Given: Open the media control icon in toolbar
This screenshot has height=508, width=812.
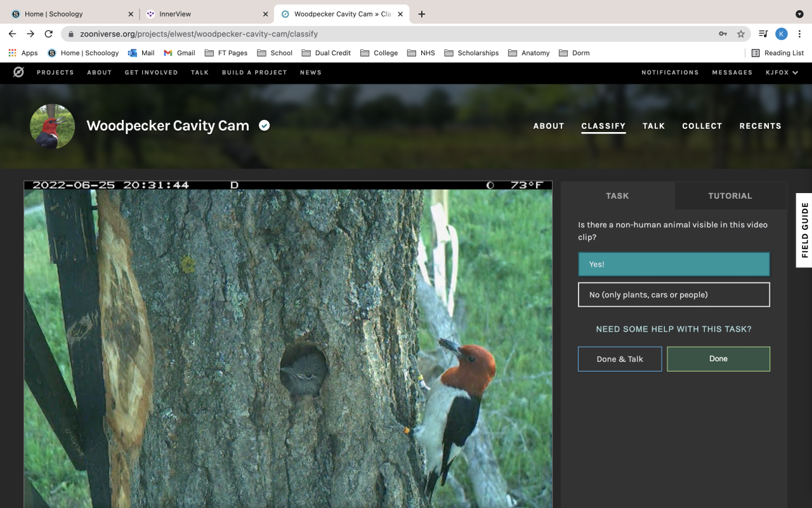Looking at the screenshot, I should pos(763,34).
